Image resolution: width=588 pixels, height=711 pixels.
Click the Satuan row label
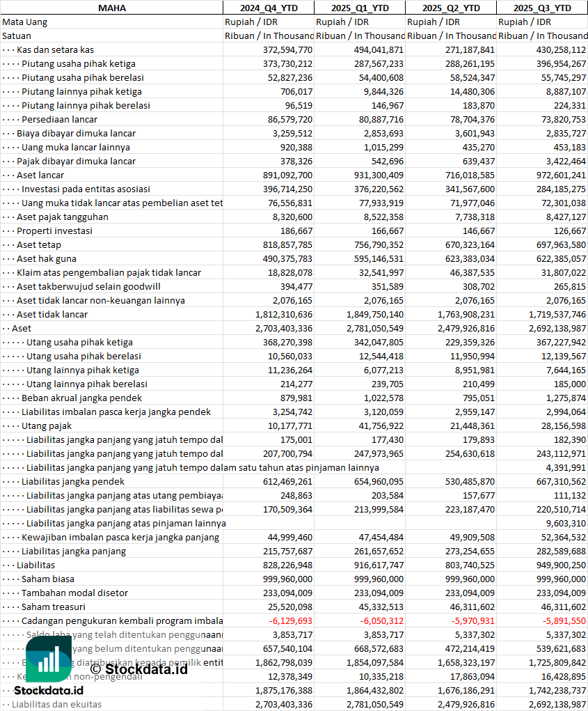coord(16,36)
